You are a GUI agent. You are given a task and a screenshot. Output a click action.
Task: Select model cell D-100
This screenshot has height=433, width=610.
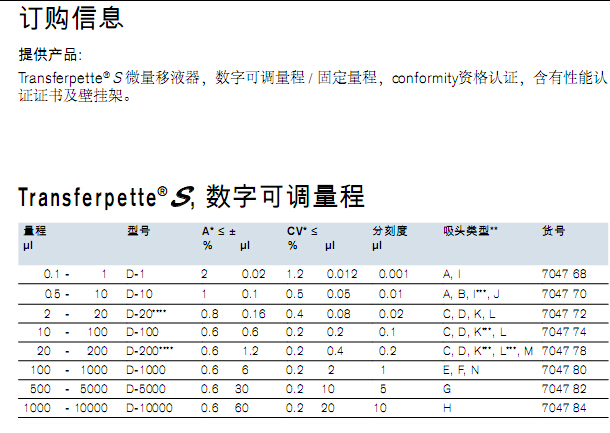pyautogui.click(x=142, y=332)
